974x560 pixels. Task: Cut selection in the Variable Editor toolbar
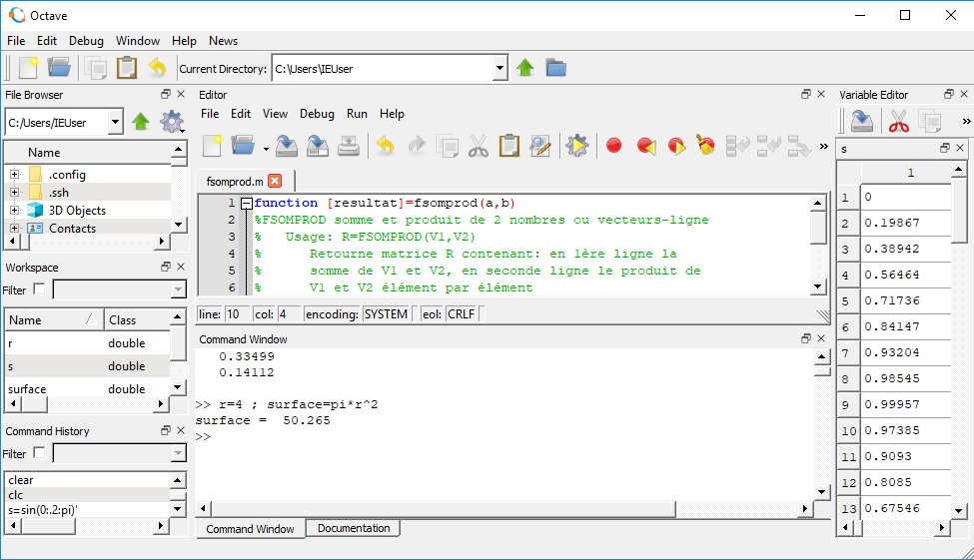899,121
